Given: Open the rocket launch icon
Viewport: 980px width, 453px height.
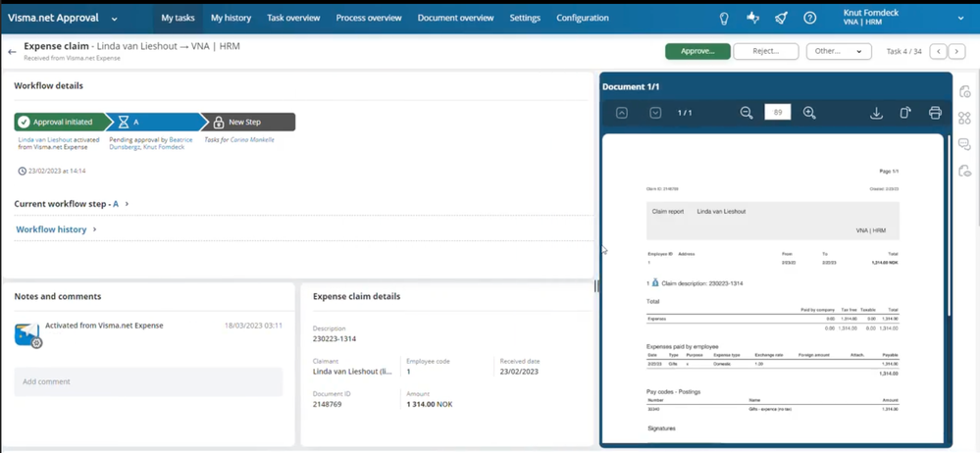Looking at the screenshot, I should click(x=781, y=18).
